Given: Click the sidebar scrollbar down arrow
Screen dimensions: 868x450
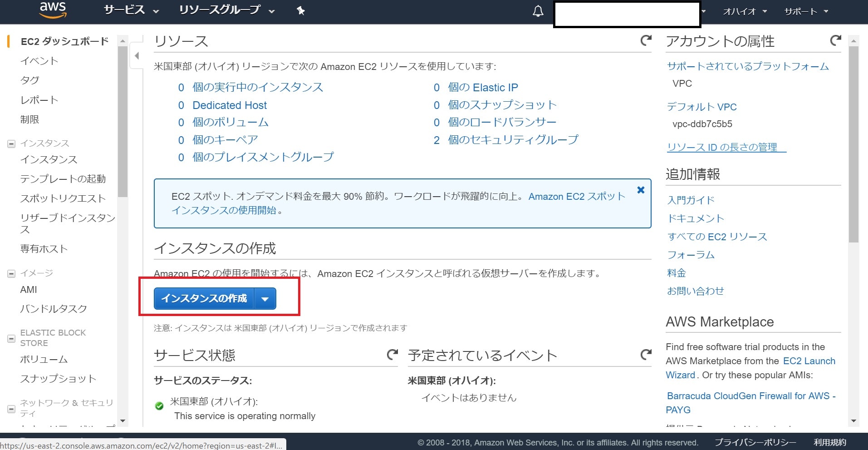Looking at the screenshot, I should 123,421.
